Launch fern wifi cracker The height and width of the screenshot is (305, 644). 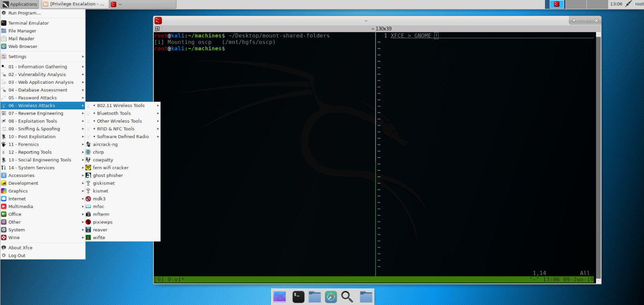tap(123, 168)
